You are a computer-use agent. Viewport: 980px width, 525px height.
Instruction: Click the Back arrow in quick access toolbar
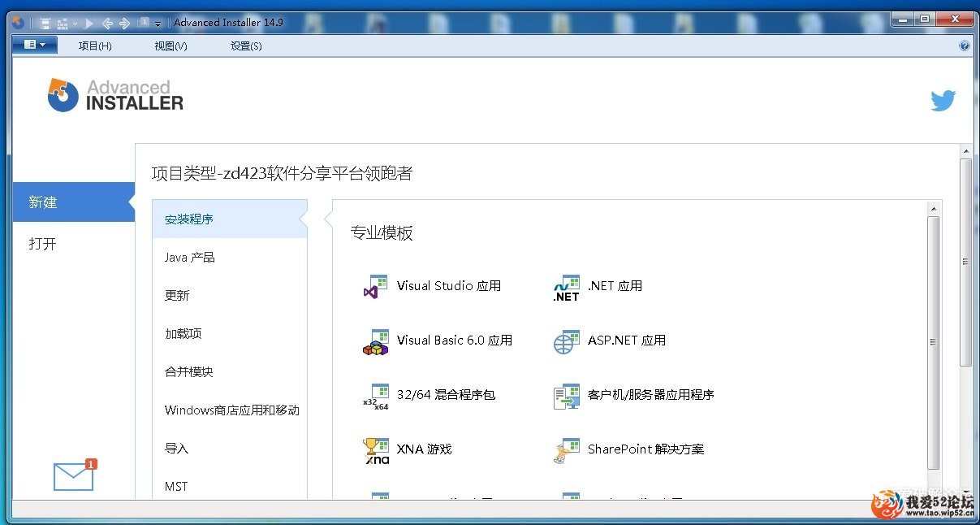pyautogui.click(x=107, y=23)
